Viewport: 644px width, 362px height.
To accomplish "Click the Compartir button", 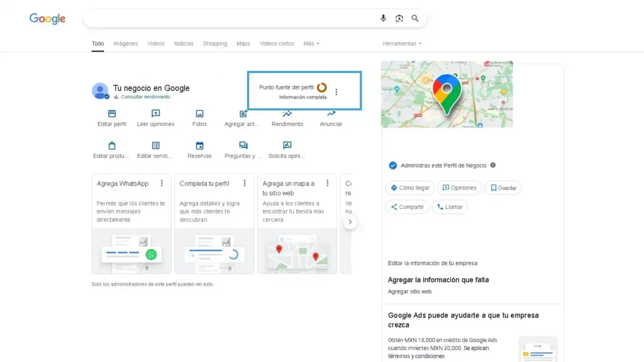I will pos(407,207).
